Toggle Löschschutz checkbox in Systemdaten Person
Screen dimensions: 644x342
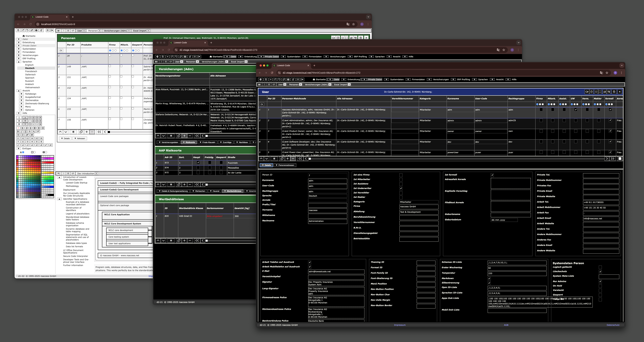[600, 272]
